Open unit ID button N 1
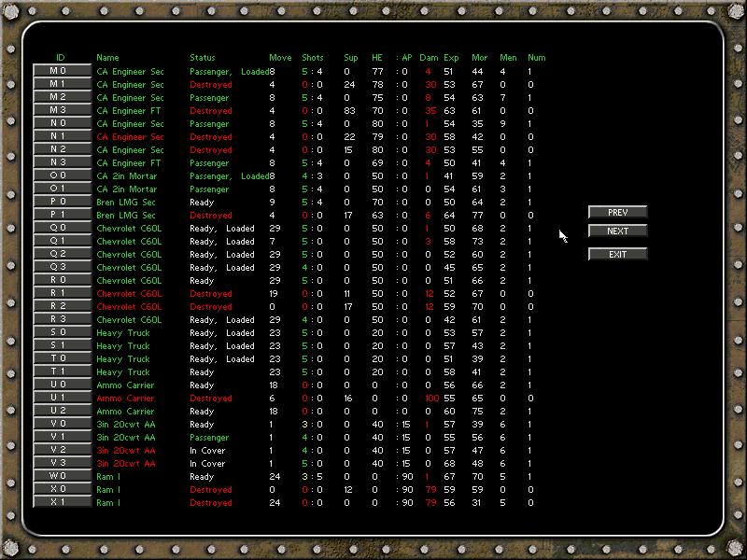Screen dimensions: 747x560 pyautogui.click(x=62, y=136)
